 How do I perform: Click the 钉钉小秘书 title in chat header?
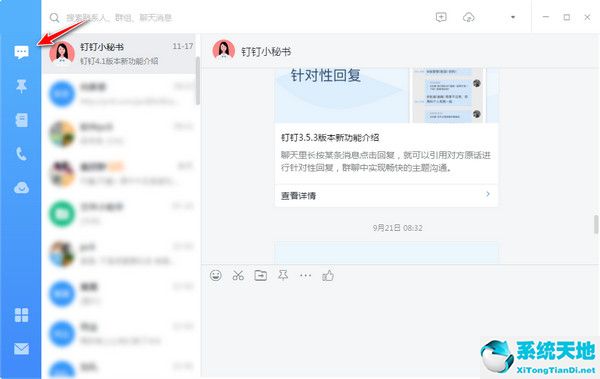[x=266, y=52]
